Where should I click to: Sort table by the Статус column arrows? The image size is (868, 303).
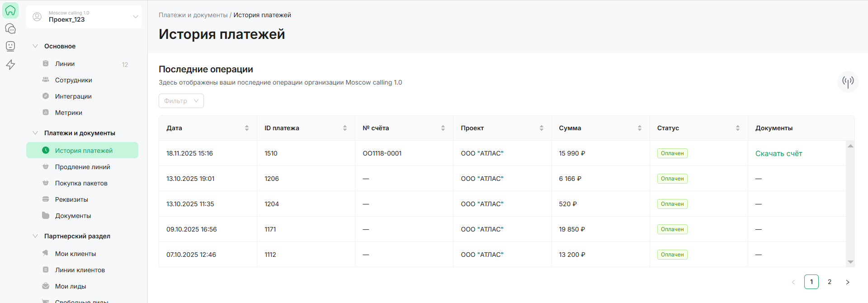(x=737, y=128)
